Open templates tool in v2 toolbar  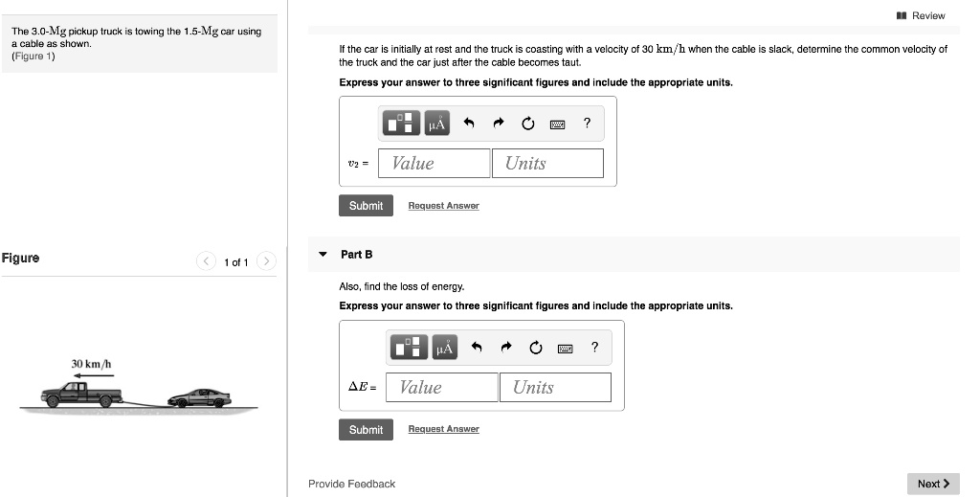coord(403,123)
